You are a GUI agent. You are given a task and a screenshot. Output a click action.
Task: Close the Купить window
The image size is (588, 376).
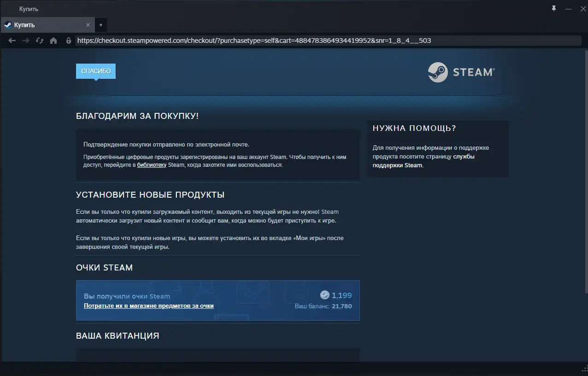[582, 9]
